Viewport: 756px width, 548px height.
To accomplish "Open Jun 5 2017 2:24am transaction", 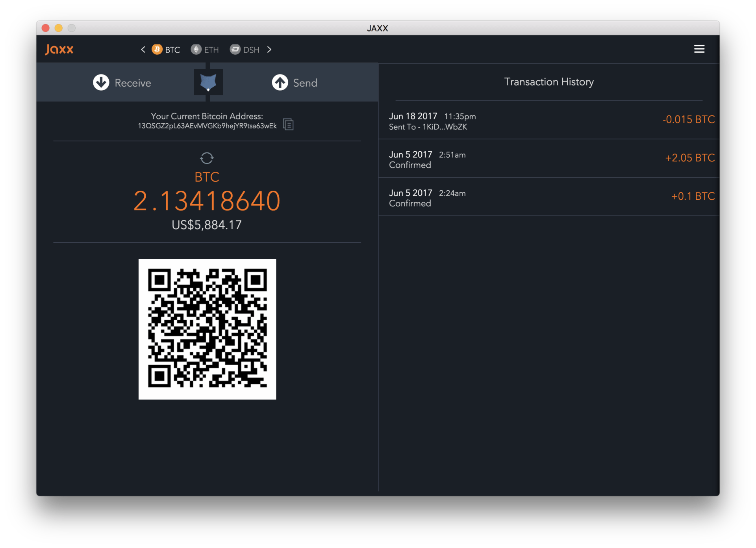I will click(548, 197).
